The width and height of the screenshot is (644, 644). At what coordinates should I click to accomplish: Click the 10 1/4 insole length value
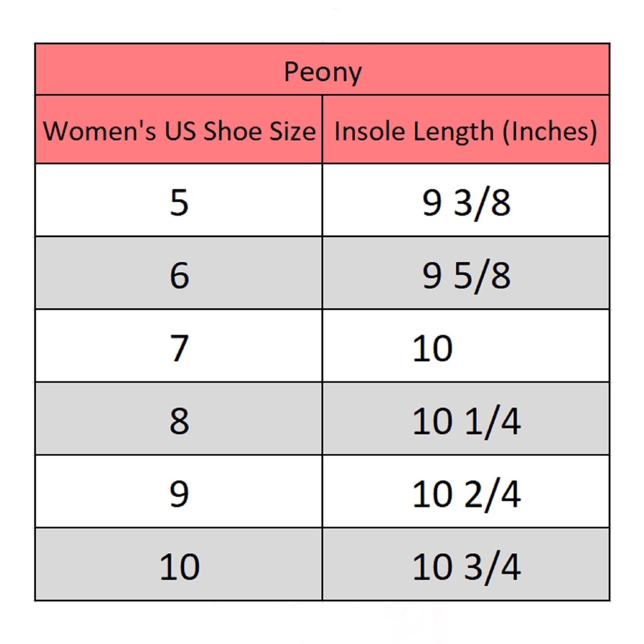[466, 422]
